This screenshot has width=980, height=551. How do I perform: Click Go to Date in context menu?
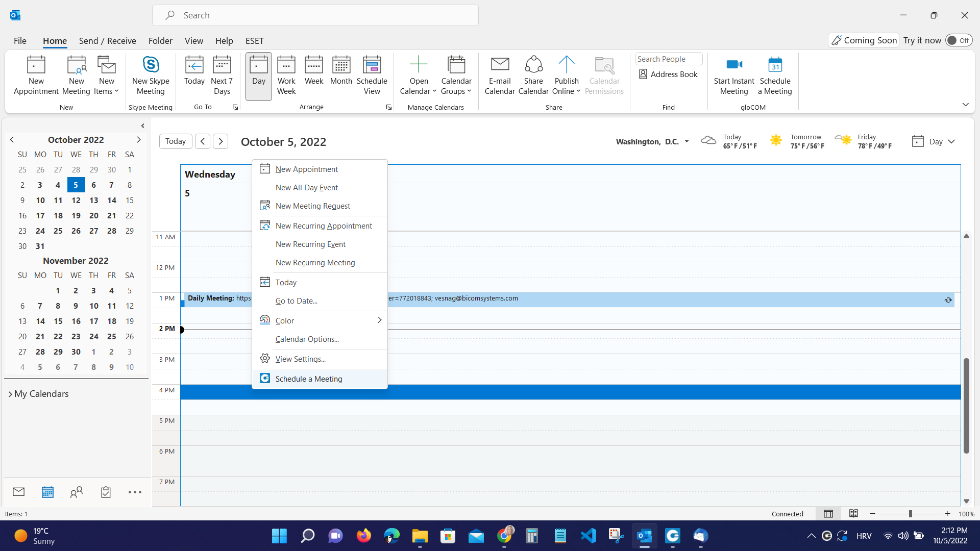tap(296, 300)
